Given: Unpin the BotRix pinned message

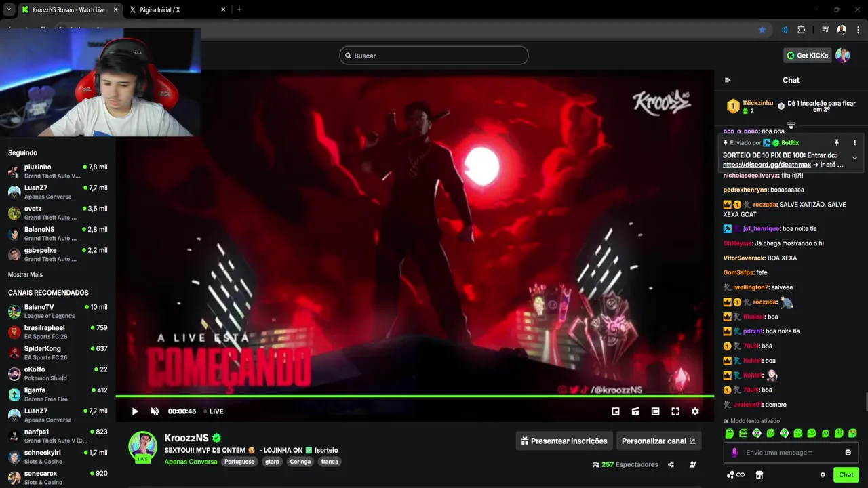Looking at the screenshot, I should point(836,143).
